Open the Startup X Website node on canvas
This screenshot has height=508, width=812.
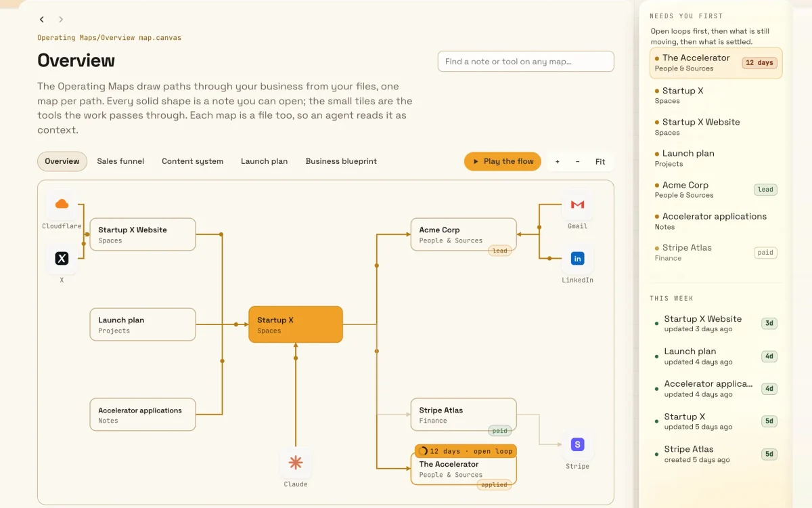click(143, 234)
